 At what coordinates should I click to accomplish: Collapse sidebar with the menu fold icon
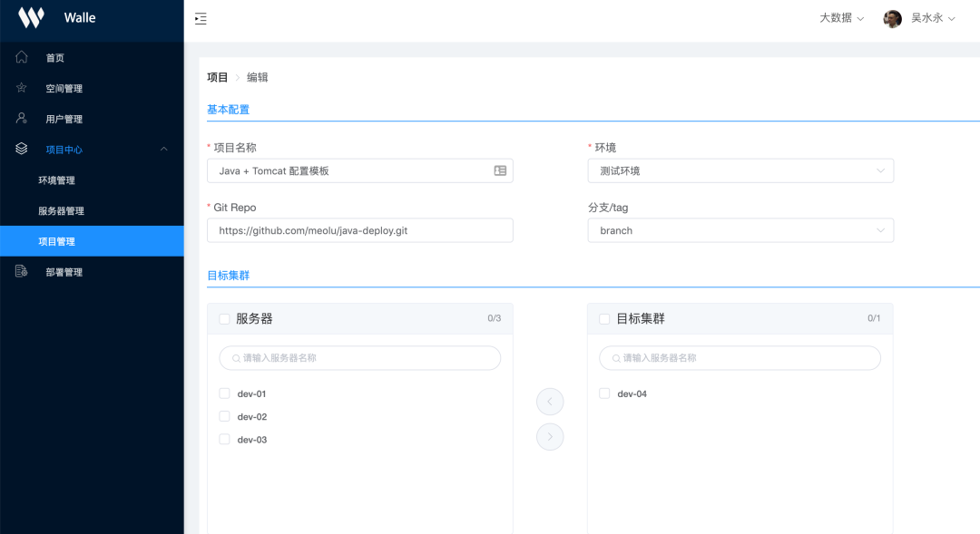coord(201,19)
